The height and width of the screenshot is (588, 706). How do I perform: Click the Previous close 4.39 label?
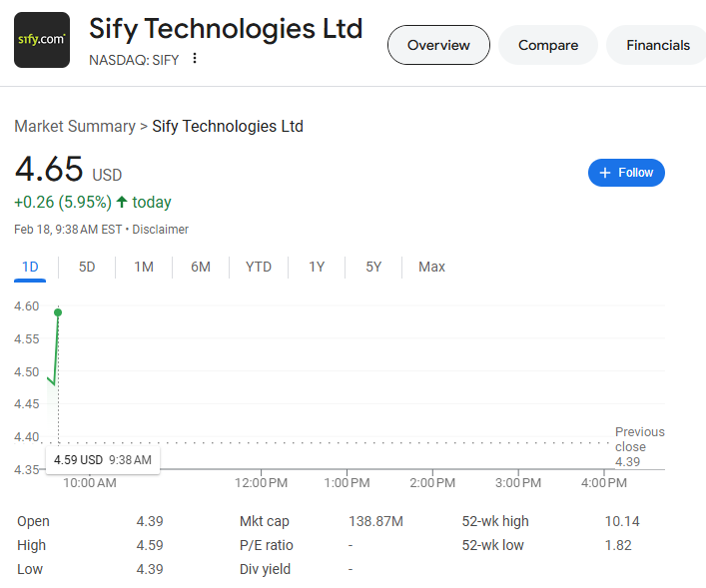639,446
